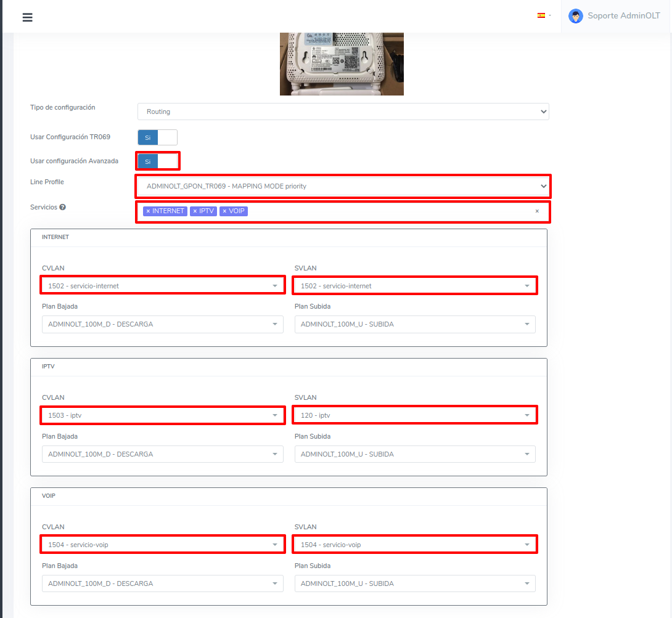This screenshot has height=618, width=672.
Task: Click inside the Servicios tags input field
Action: pos(388,211)
